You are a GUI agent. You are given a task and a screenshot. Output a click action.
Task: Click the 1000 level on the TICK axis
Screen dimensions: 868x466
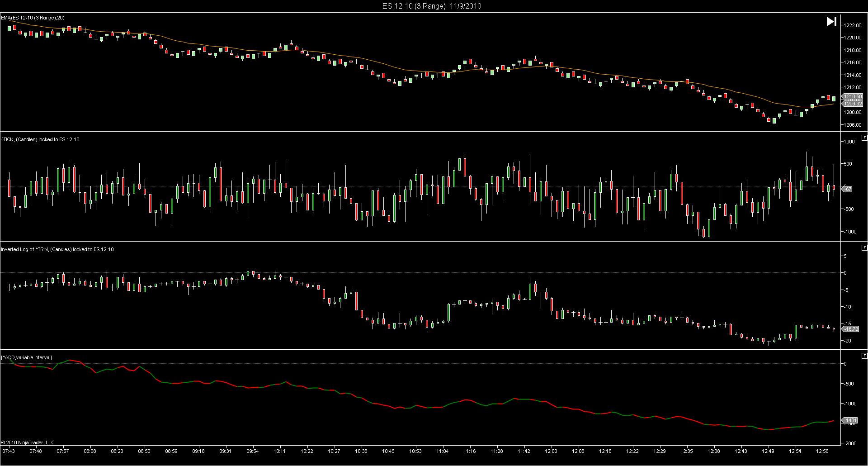[x=849, y=142]
